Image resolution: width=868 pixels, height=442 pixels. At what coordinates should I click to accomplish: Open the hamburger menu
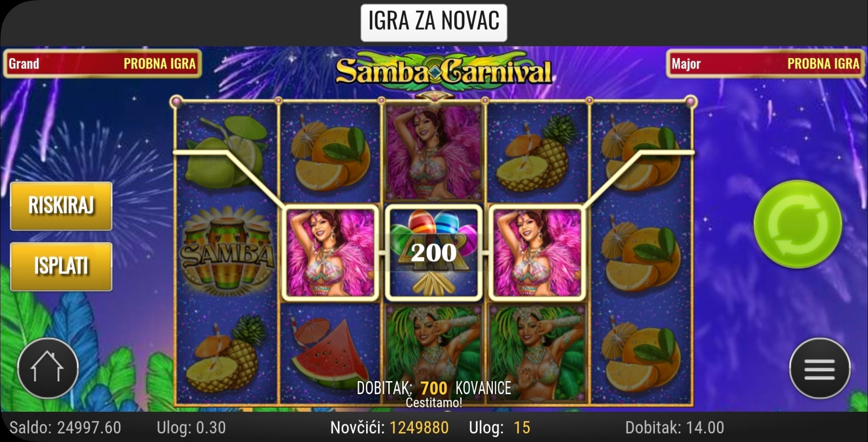(x=820, y=368)
